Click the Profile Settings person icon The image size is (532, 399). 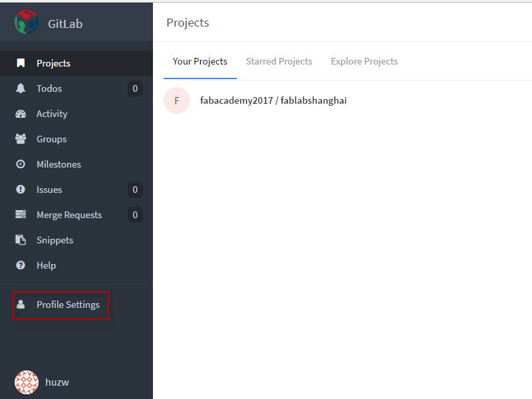(x=21, y=305)
